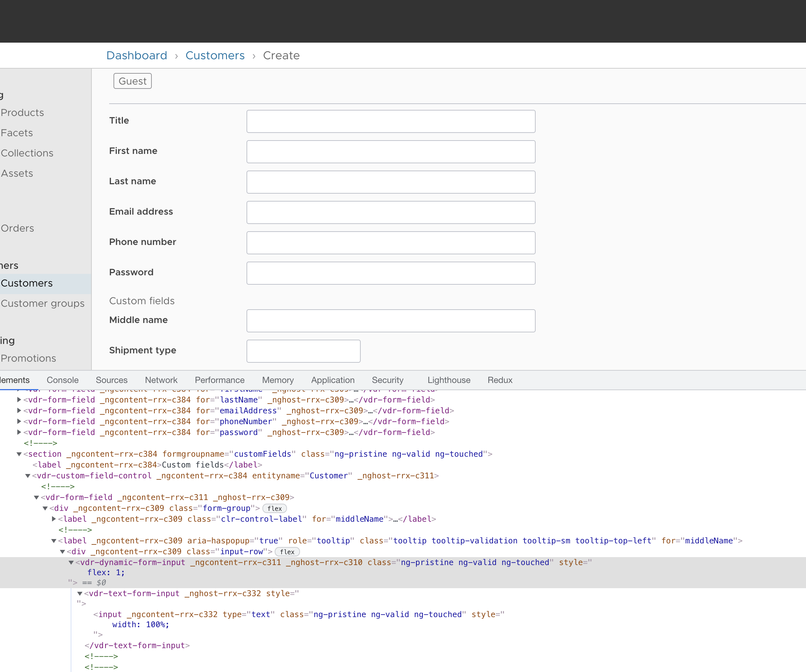The height and width of the screenshot is (672, 806).
Task: Open the Network tab
Action: click(161, 380)
